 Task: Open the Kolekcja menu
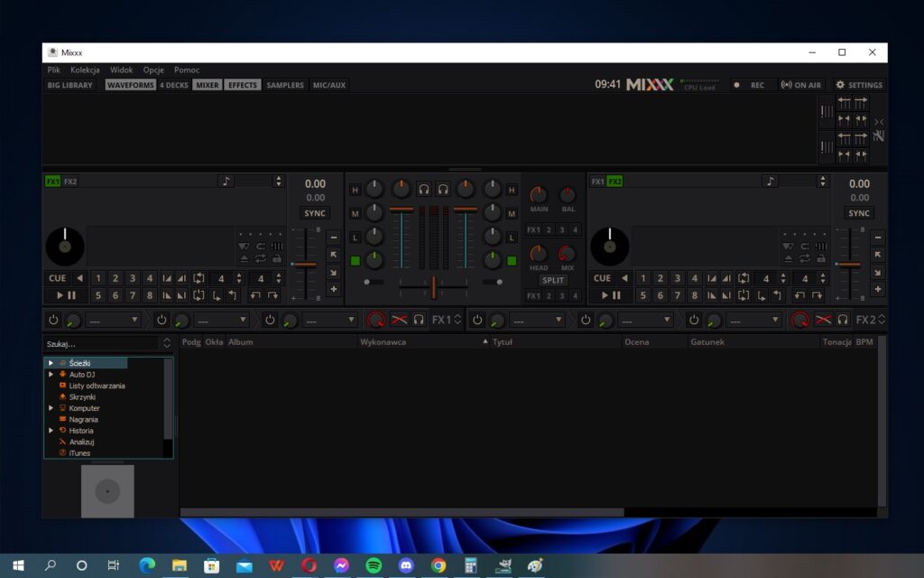[85, 70]
